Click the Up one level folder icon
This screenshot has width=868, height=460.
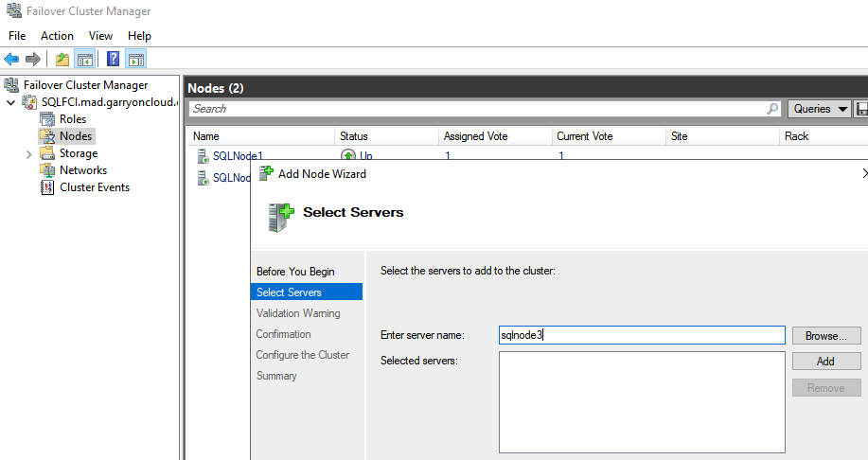tap(62, 59)
